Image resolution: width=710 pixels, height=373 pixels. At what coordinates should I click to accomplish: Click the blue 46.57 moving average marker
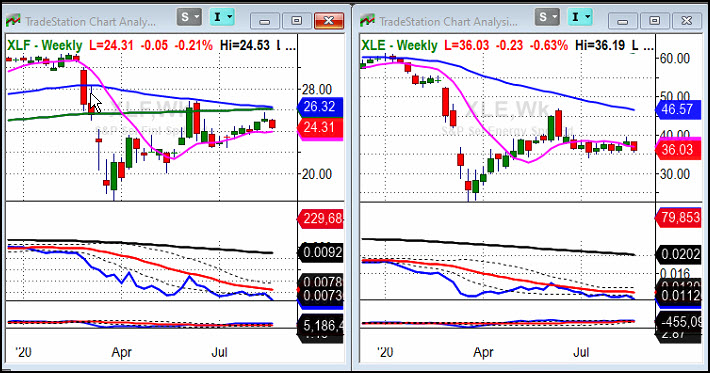[677, 109]
